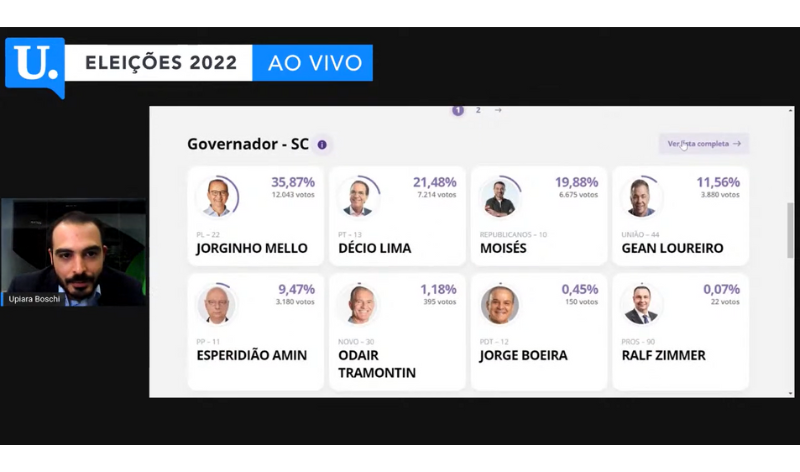The width and height of the screenshot is (800, 472).
Task: Click the ELEIÇÕES 2022 title banner
Action: click(x=160, y=64)
